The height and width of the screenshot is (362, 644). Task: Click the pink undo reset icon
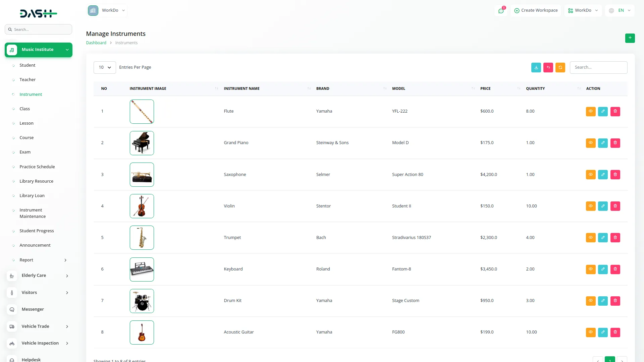[548, 67]
